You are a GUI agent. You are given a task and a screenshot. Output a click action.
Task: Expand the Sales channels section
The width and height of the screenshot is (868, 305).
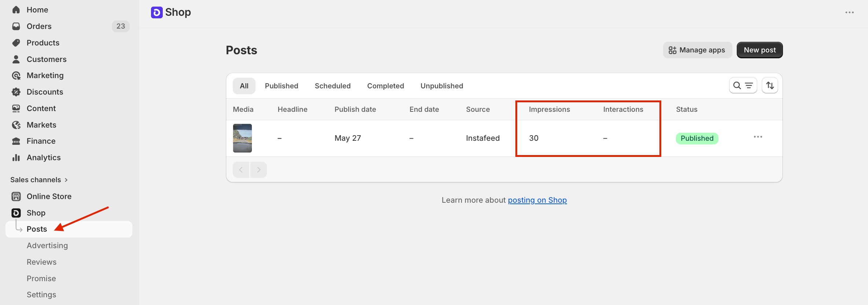[x=39, y=180]
